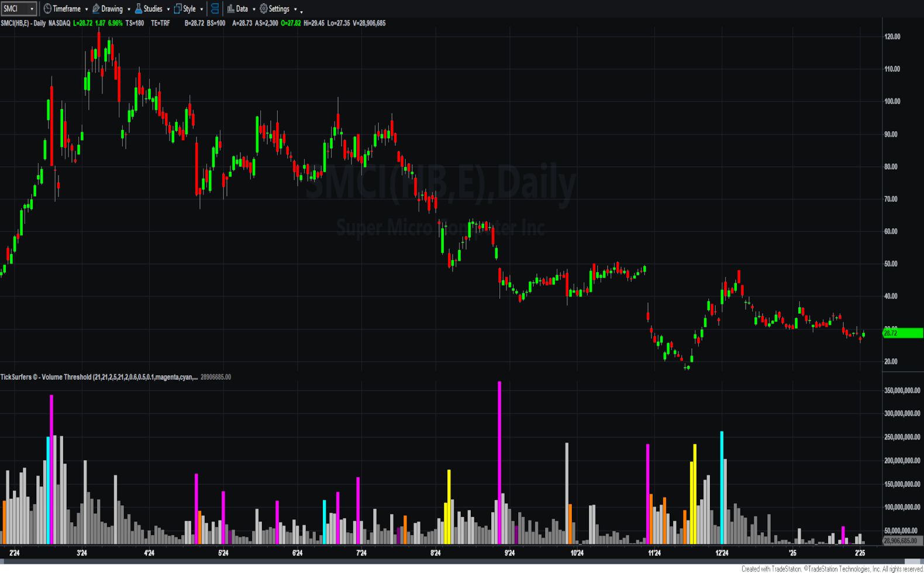Expand the arrow next to Data
The image size is (924, 573).
click(254, 9)
